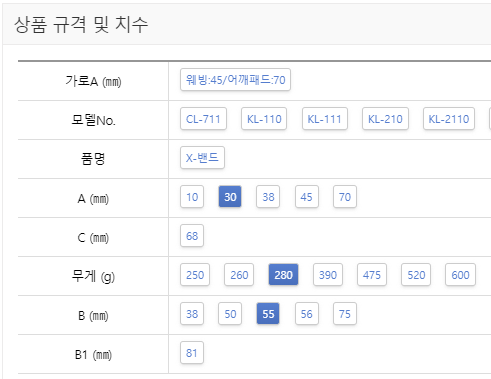
Task: Select B (mm) value 38
Action: (192, 314)
